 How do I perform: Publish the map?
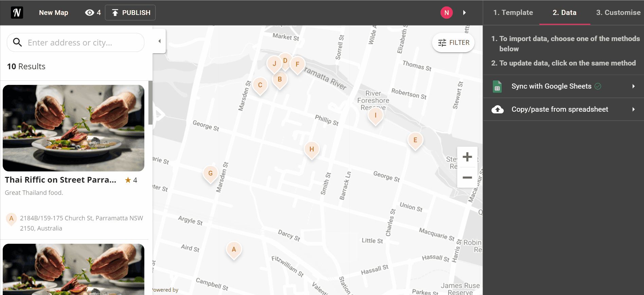click(x=130, y=13)
